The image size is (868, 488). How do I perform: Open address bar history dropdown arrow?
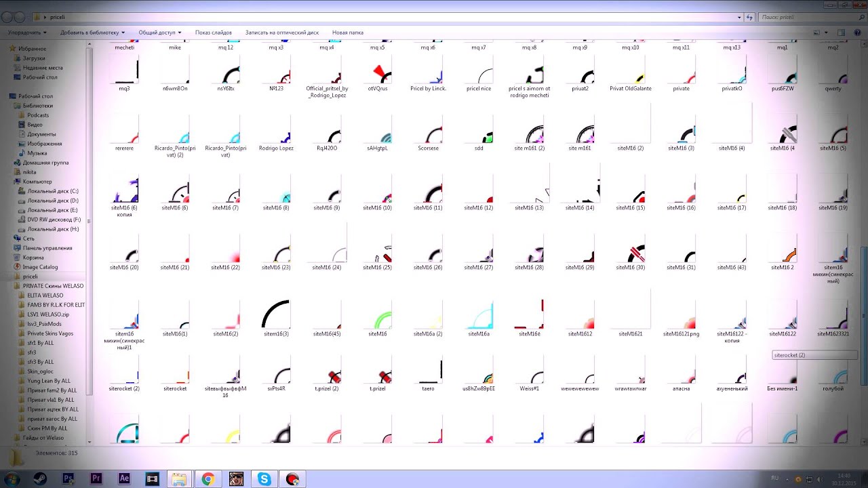click(740, 17)
